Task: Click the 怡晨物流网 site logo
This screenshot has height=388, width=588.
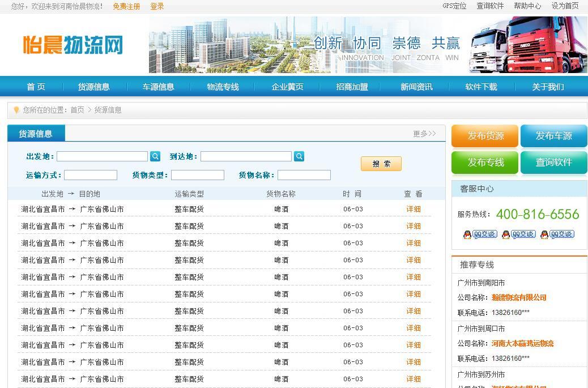Action: pos(73,45)
